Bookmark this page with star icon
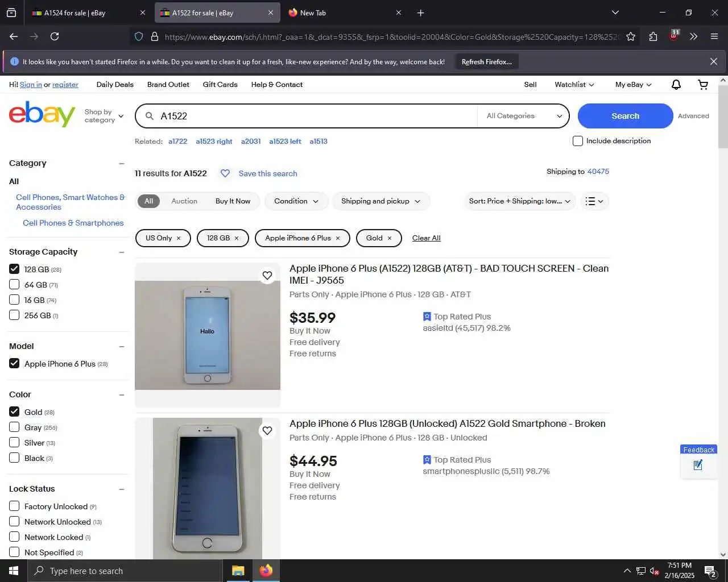This screenshot has height=582, width=728. coord(631,36)
